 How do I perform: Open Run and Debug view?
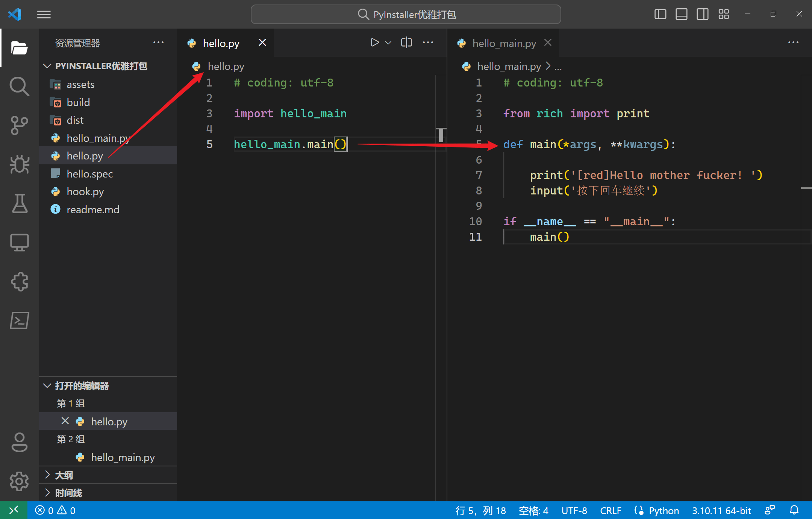coord(19,164)
